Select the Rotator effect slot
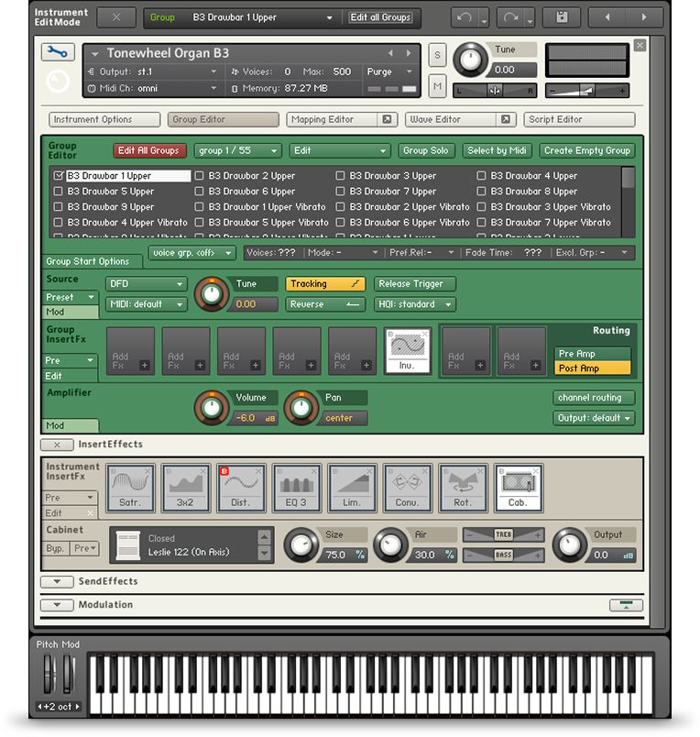 click(x=463, y=487)
